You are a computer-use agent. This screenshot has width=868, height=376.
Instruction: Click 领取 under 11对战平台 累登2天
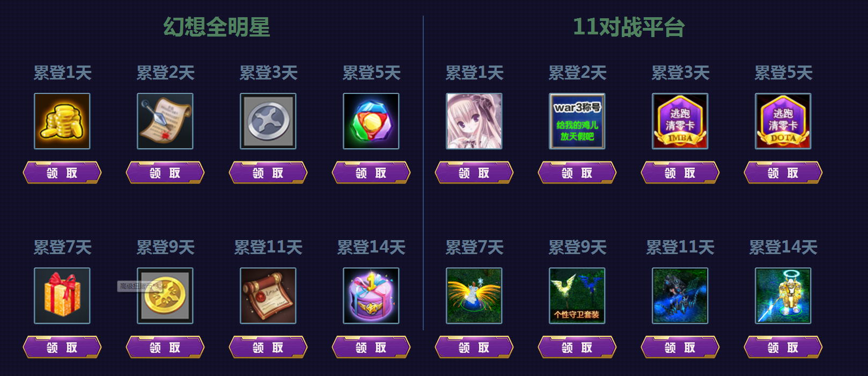(x=577, y=172)
